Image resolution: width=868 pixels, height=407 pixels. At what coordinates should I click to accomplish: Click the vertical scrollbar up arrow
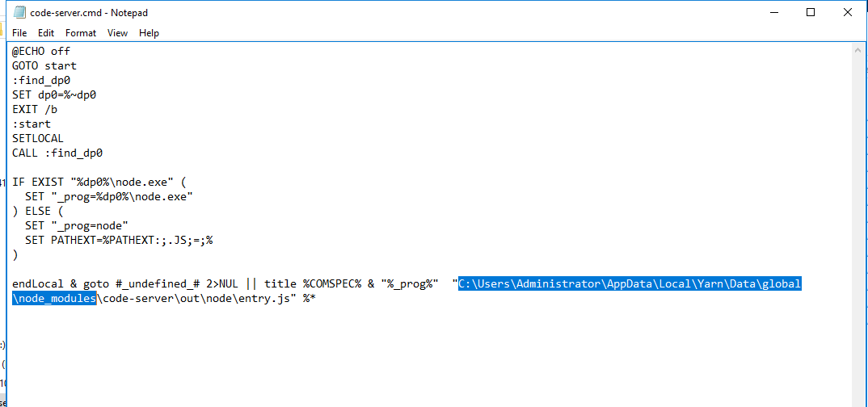coord(859,50)
